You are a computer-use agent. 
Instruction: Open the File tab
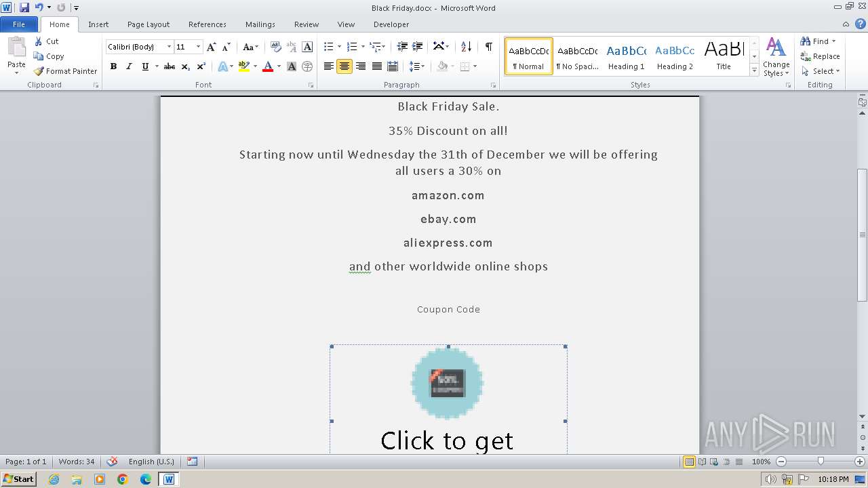coord(19,24)
